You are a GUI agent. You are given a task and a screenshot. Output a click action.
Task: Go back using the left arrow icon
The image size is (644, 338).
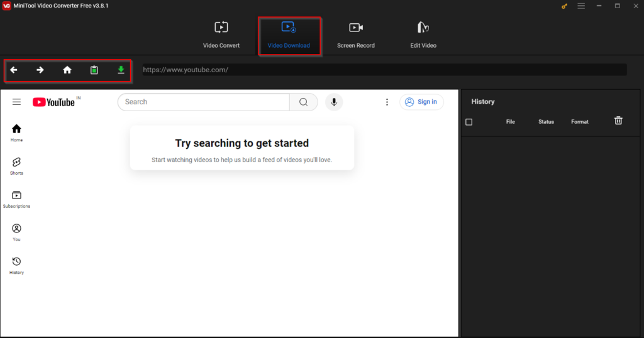tap(14, 70)
